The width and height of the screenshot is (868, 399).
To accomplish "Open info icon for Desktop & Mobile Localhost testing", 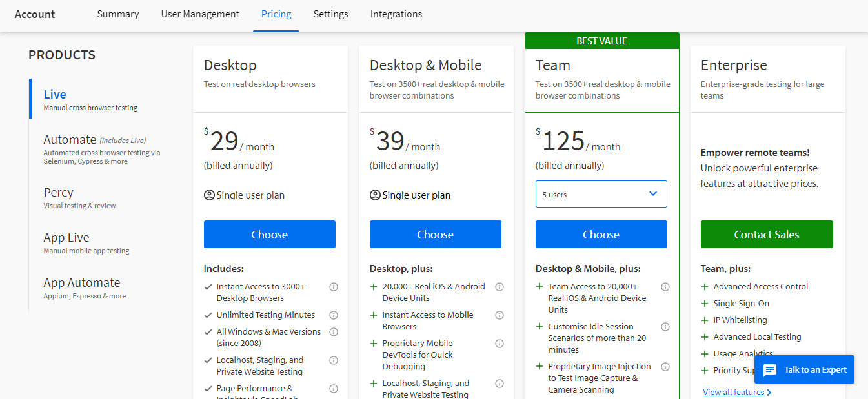I will tap(500, 384).
